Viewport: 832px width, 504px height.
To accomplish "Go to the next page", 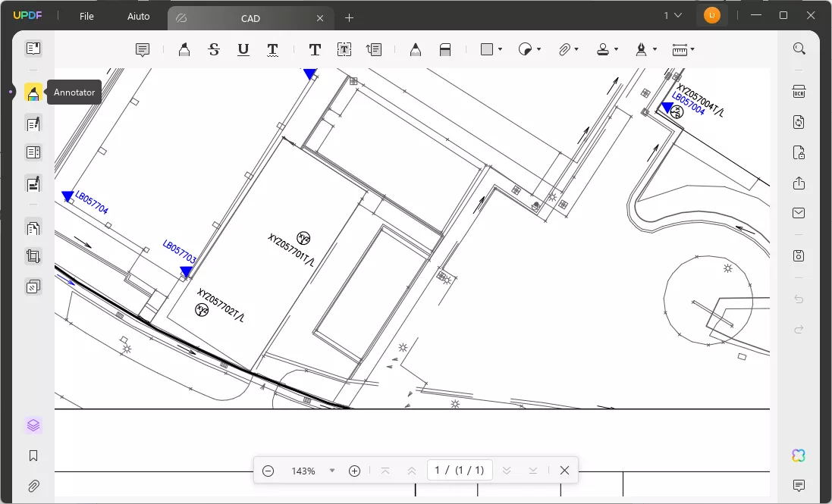I will pos(506,471).
